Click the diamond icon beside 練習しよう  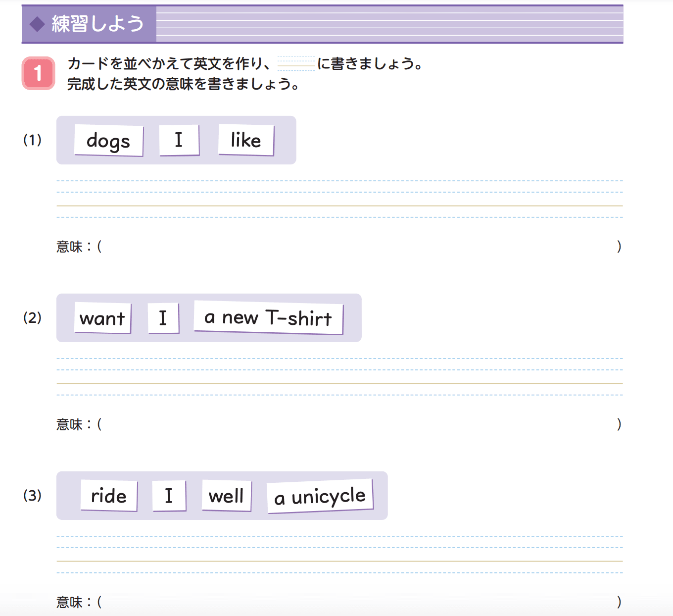click(x=38, y=24)
